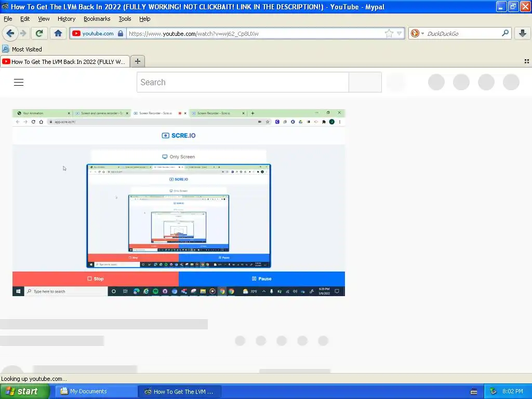Select the How To Get The LVM tab
This screenshot has height=399, width=532.
(65, 61)
